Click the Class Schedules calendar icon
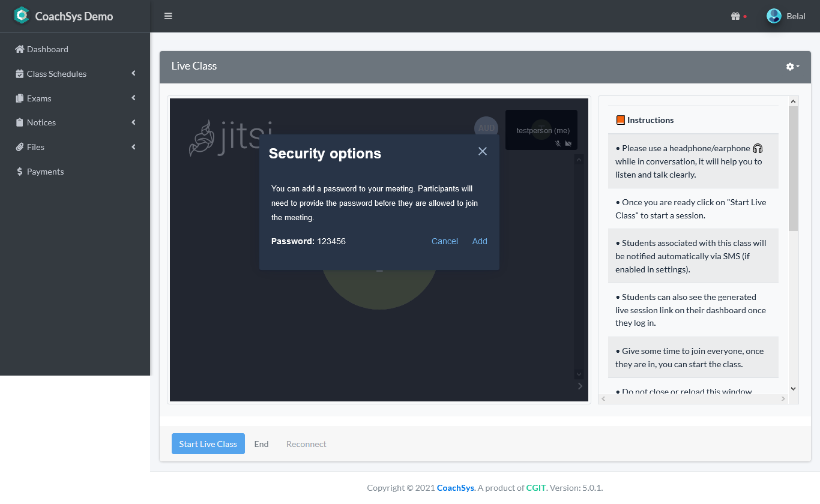 pos(19,73)
